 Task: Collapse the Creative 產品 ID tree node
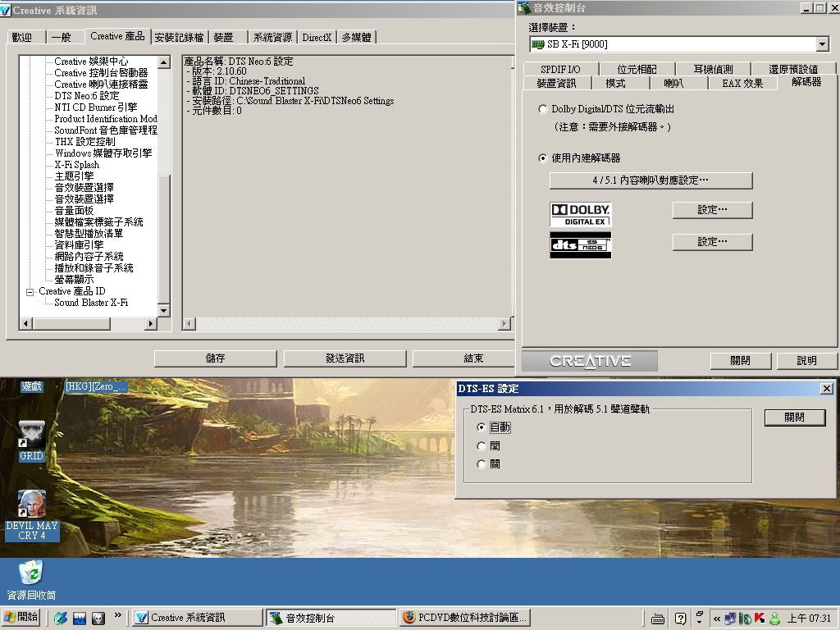pyautogui.click(x=30, y=292)
